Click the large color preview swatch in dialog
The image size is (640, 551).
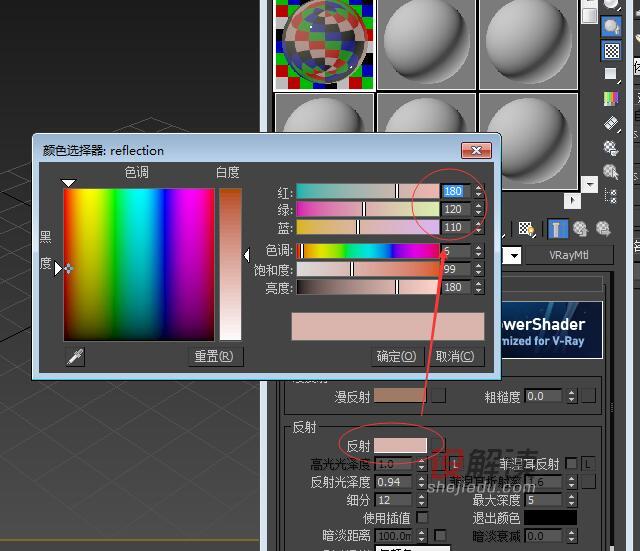coord(388,327)
